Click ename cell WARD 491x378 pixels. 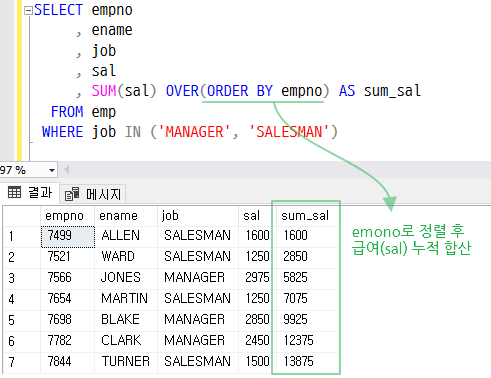point(126,257)
